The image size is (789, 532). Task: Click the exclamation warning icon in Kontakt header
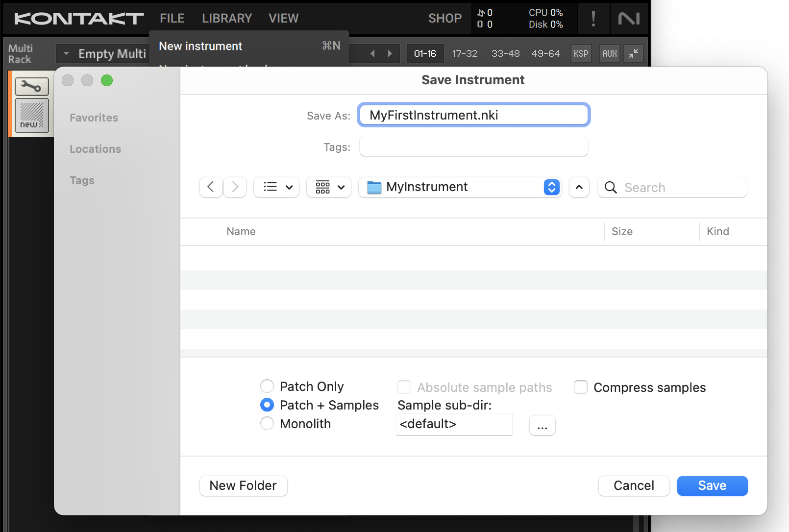(x=593, y=19)
